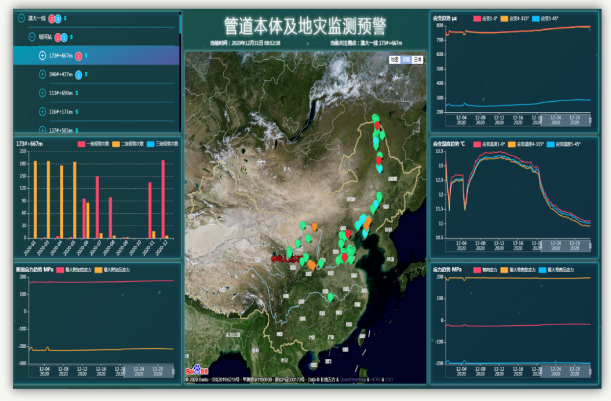Click the S icon on 346#+477m row
Screen dimensions: 611x401
(x=86, y=74)
